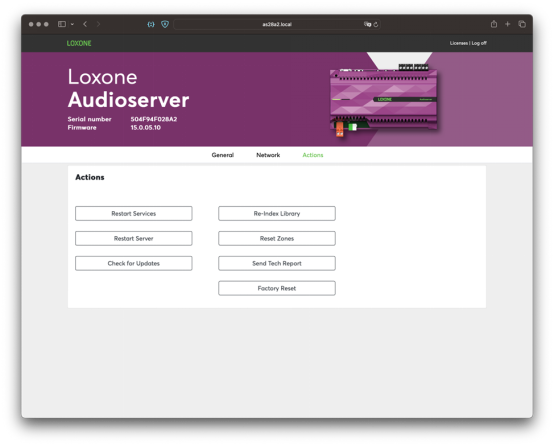Screen dimensions: 554x446
Task: Click the Actions section heading
Action: pos(90,177)
